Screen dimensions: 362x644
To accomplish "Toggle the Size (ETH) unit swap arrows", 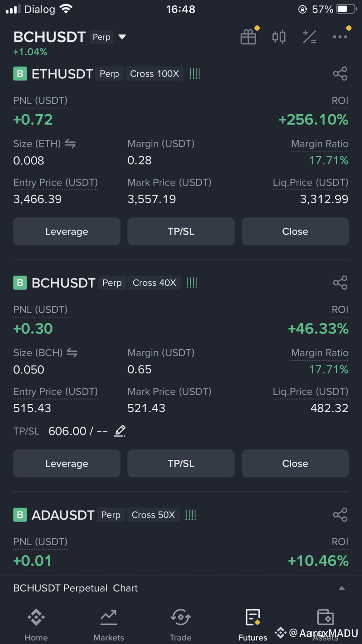I will point(70,143).
